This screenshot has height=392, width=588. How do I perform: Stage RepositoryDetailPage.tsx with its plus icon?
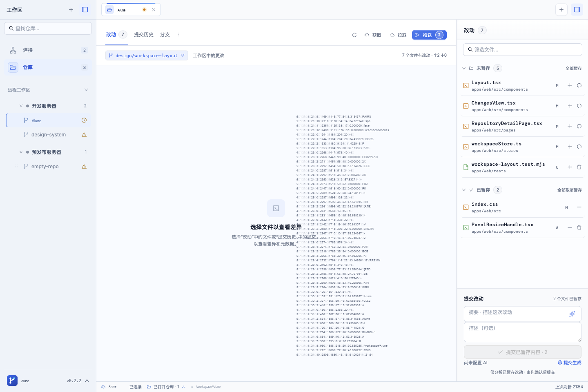click(570, 126)
